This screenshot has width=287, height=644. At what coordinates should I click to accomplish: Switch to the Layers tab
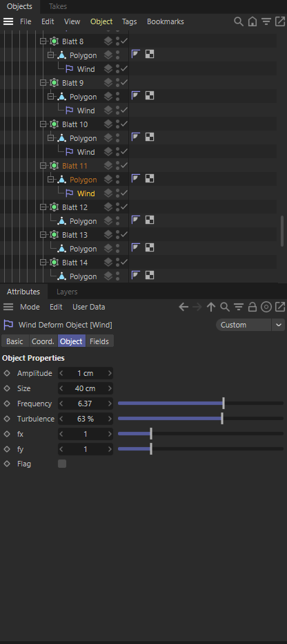click(x=67, y=292)
